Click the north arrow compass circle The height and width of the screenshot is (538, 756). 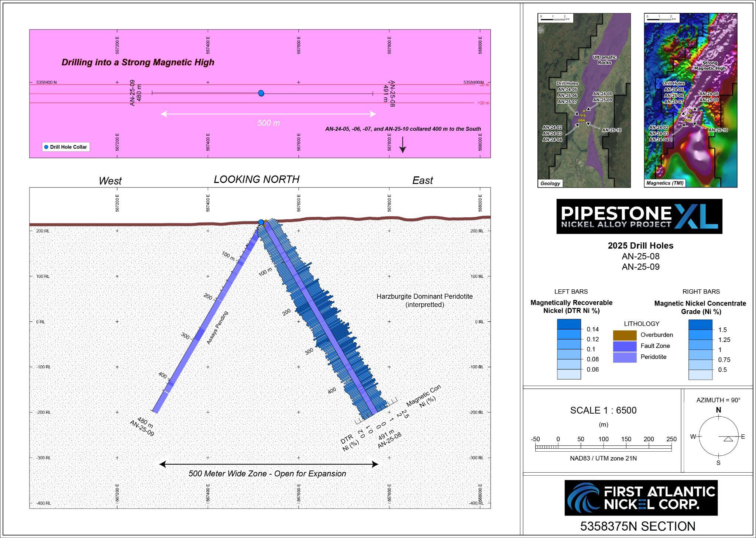pyautogui.click(x=718, y=436)
